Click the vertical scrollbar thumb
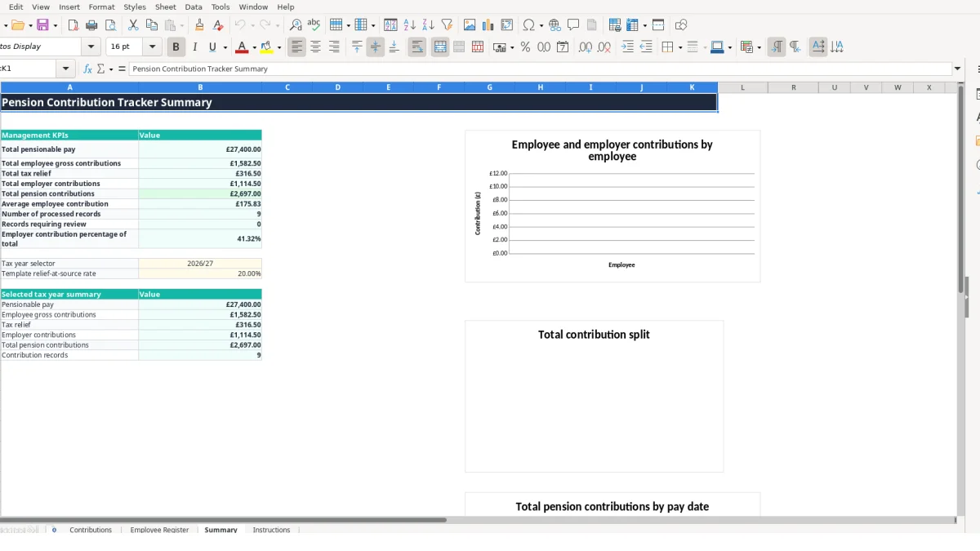 click(x=961, y=189)
